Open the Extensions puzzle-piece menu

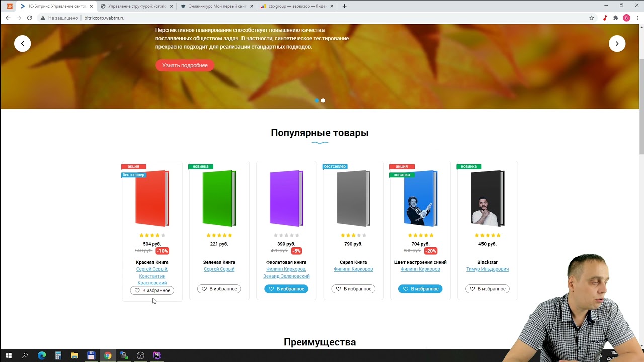point(615,18)
